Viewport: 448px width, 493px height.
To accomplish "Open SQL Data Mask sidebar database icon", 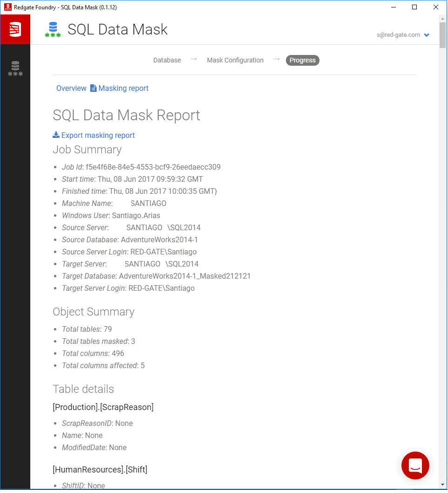I will pyautogui.click(x=15, y=68).
